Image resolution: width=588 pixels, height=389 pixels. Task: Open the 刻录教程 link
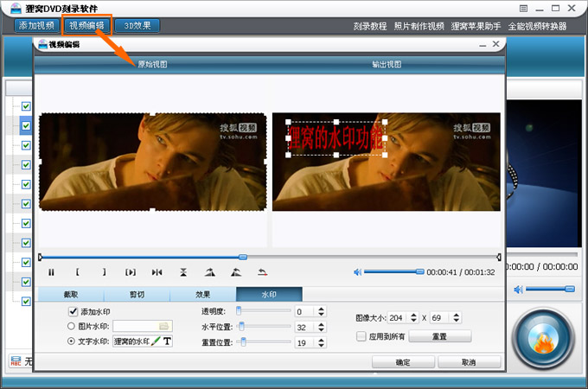pyautogui.click(x=370, y=26)
